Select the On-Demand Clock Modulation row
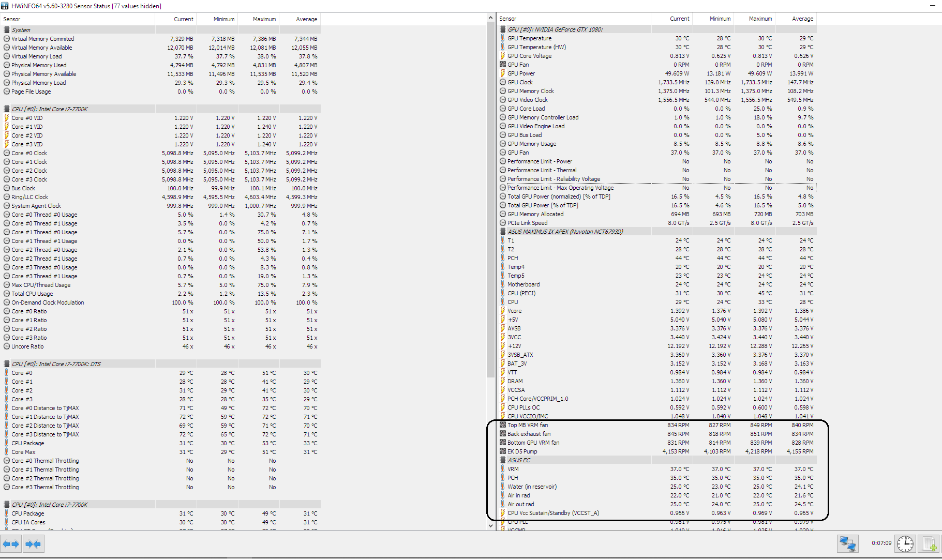942x560 pixels. pyautogui.click(x=160, y=302)
